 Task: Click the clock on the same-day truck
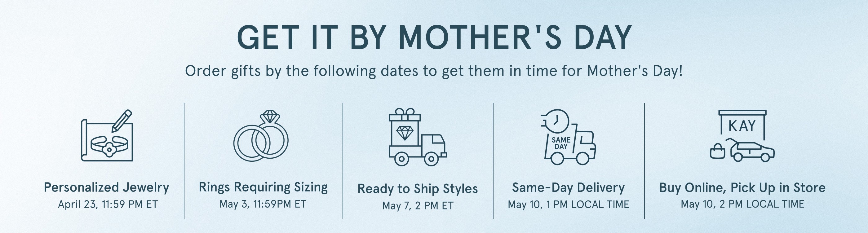point(557,120)
